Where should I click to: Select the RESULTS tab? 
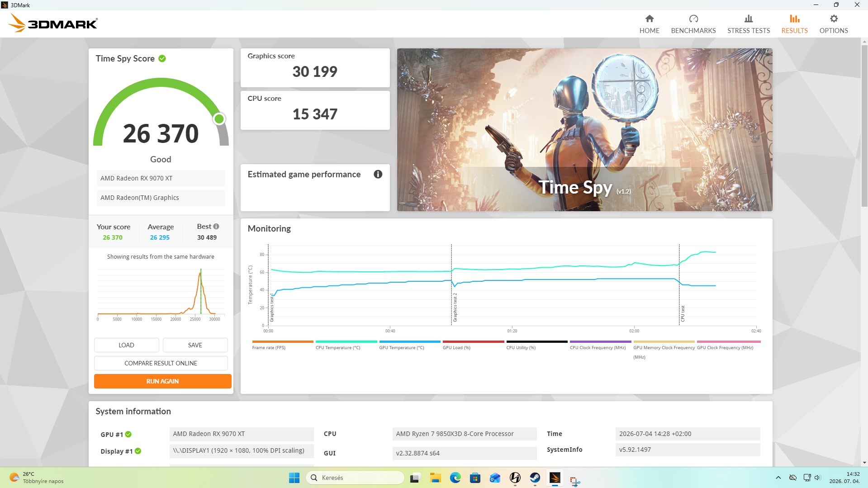point(794,24)
